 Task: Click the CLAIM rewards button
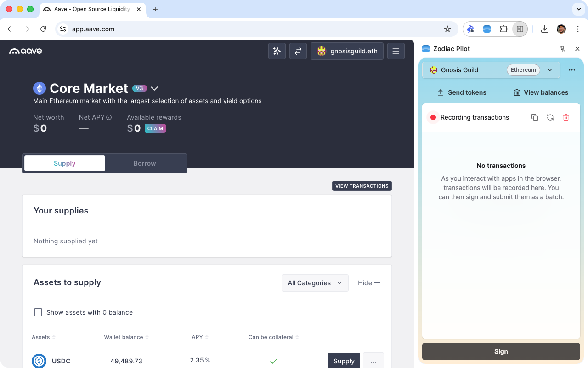pos(155,128)
